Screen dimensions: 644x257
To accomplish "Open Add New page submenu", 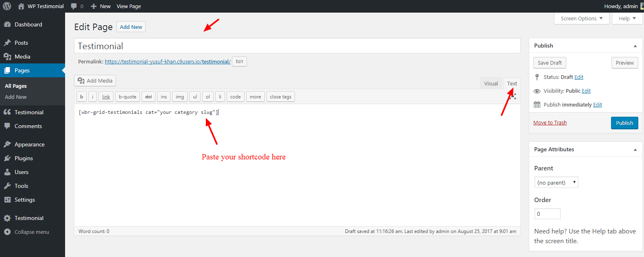I will point(16,97).
